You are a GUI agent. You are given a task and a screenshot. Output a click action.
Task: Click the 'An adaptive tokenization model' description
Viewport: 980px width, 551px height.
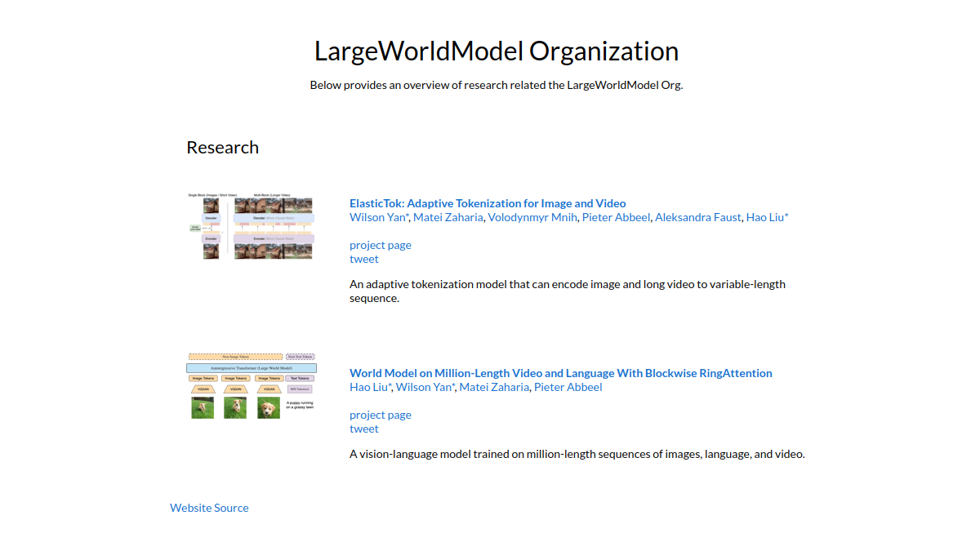pos(568,291)
